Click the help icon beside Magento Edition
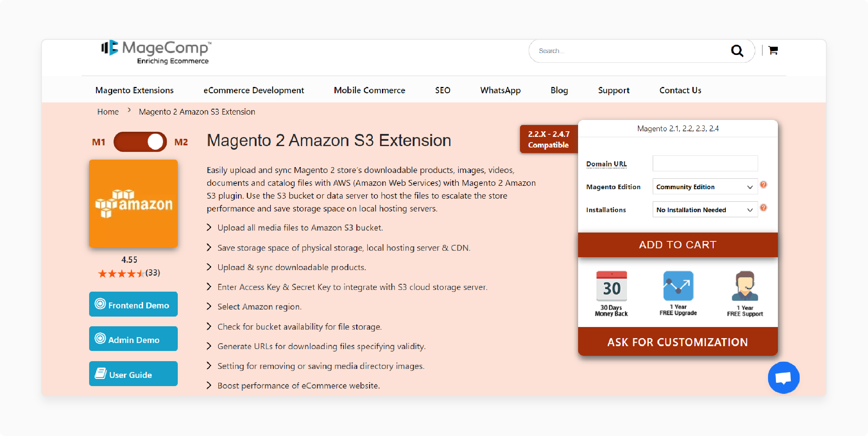The width and height of the screenshot is (868, 436). pos(764,185)
